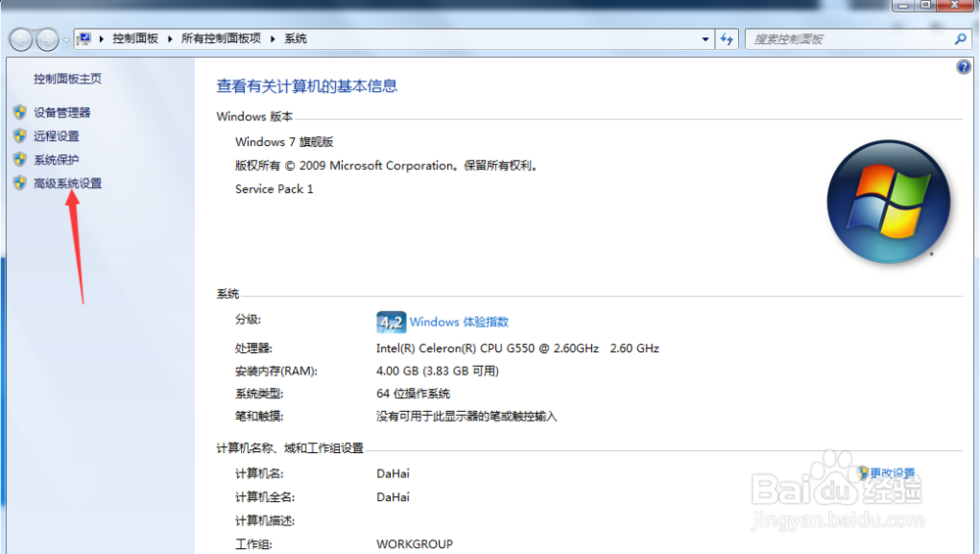This screenshot has width=980, height=554.
Task: Click the refresh button next to address bar
Action: pos(726,39)
